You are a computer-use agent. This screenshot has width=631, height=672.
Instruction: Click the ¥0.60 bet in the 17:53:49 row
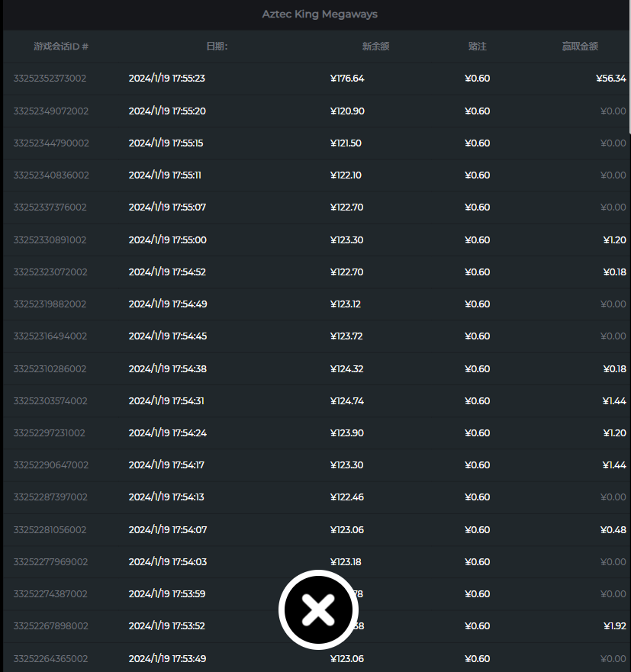477,659
